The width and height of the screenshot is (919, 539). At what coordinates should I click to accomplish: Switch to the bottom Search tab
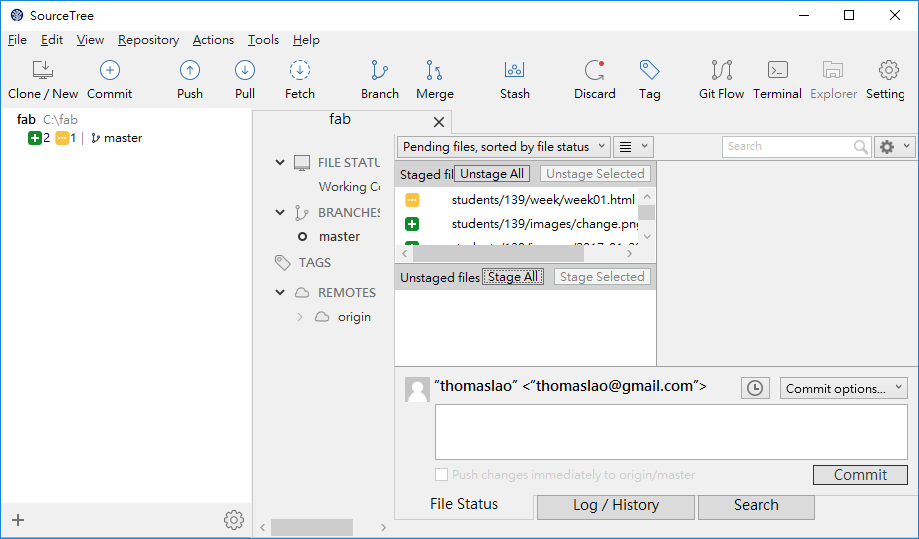pos(756,506)
